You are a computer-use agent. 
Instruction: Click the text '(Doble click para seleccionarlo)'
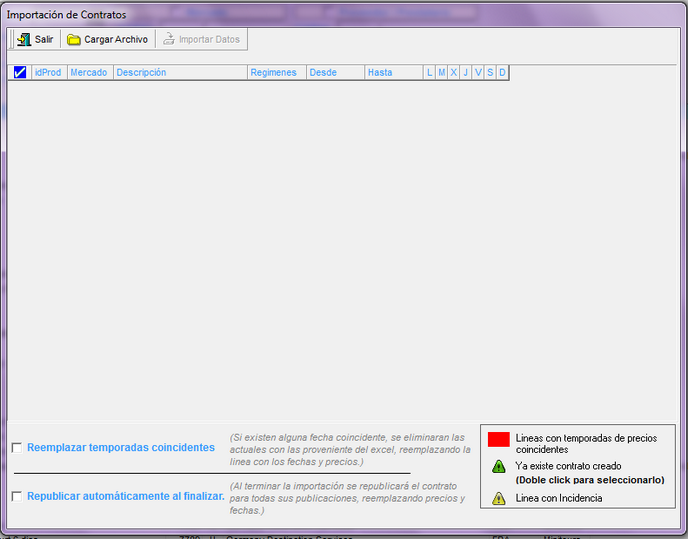click(590, 480)
